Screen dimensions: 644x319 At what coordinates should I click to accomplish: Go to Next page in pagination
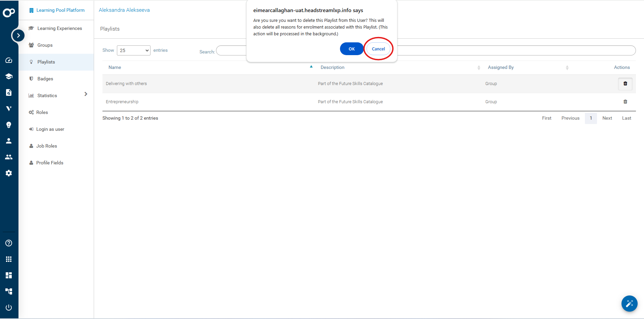pyautogui.click(x=607, y=118)
